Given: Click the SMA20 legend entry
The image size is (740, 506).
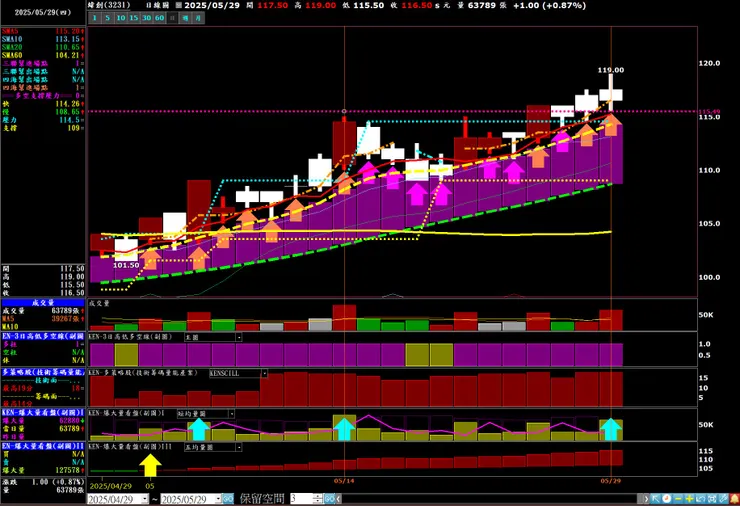Looking at the screenshot, I should pyautogui.click(x=43, y=47).
